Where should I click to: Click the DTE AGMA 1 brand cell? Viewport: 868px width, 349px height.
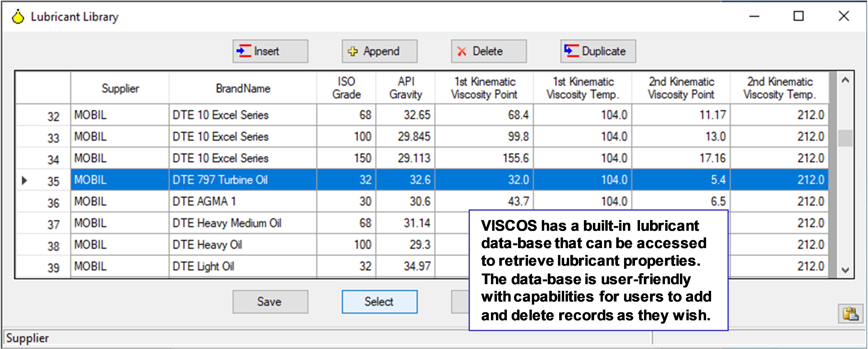[243, 202]
